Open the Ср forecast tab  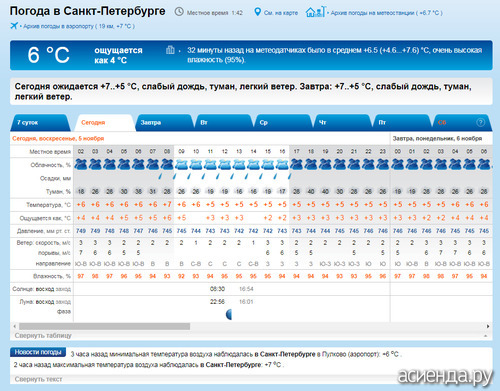[283, 122]
